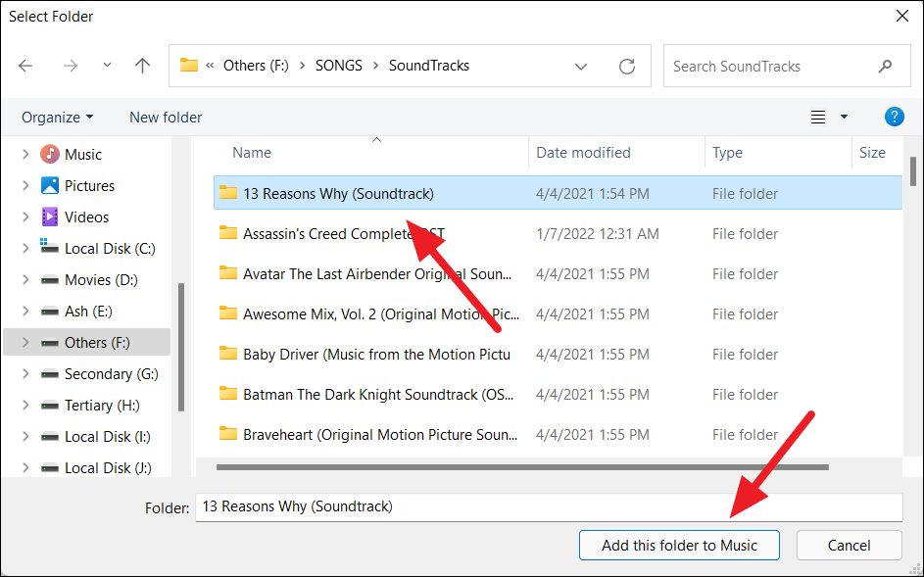This screenshot has width=924, height=577.
Task: Select the Music library icon in sidebar
Action: 50,154
